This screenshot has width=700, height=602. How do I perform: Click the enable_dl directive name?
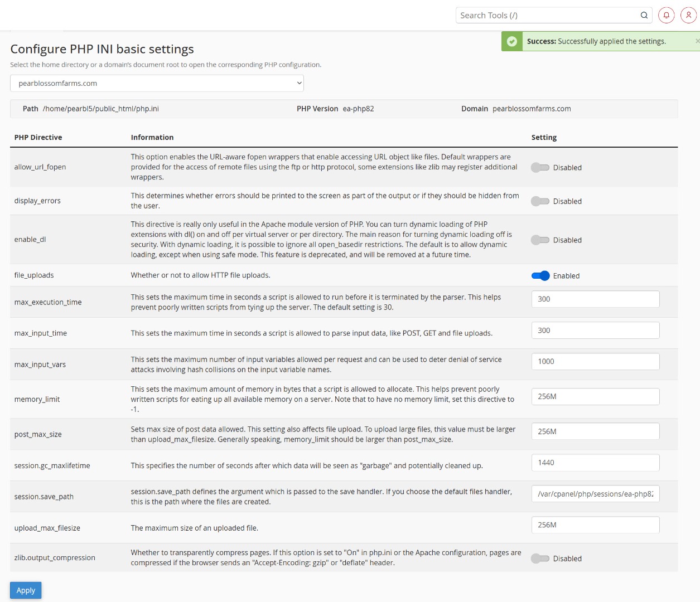pyautogui.click(x=30, y=240)
